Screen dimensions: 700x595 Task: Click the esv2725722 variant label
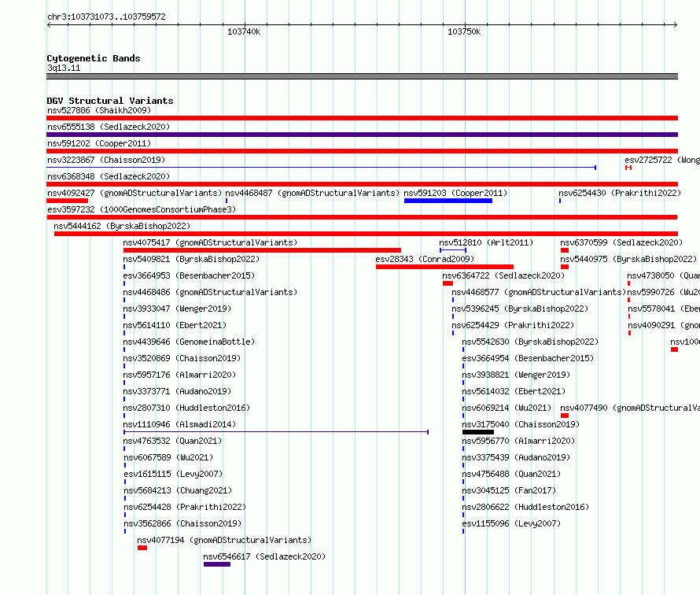click(662, 160)
